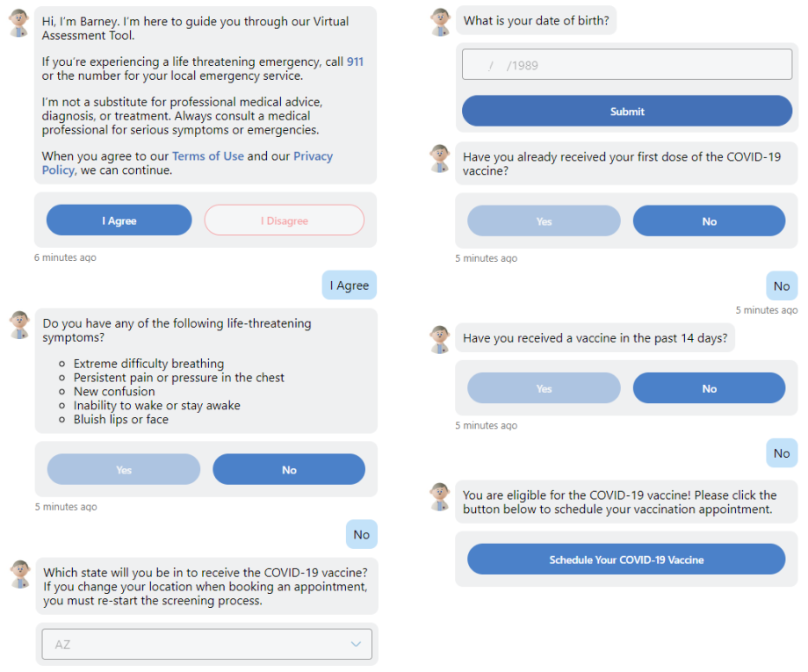Answer No to first dose question
808x672 pixels.
point(709,221)
